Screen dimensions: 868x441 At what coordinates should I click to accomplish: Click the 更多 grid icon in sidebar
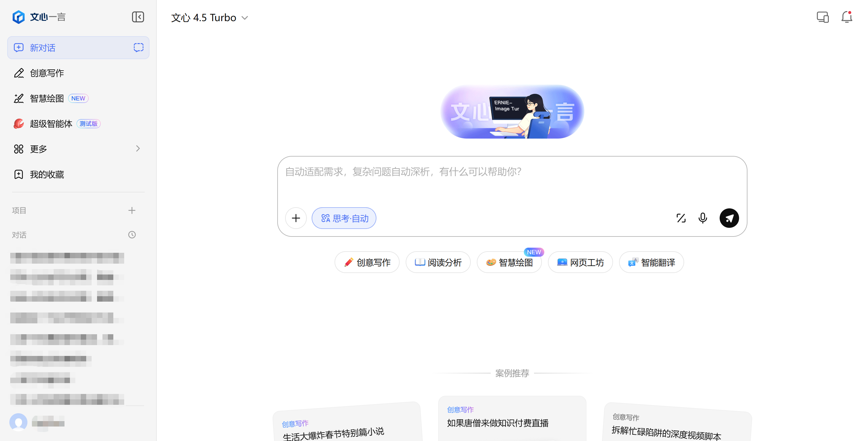19,149
